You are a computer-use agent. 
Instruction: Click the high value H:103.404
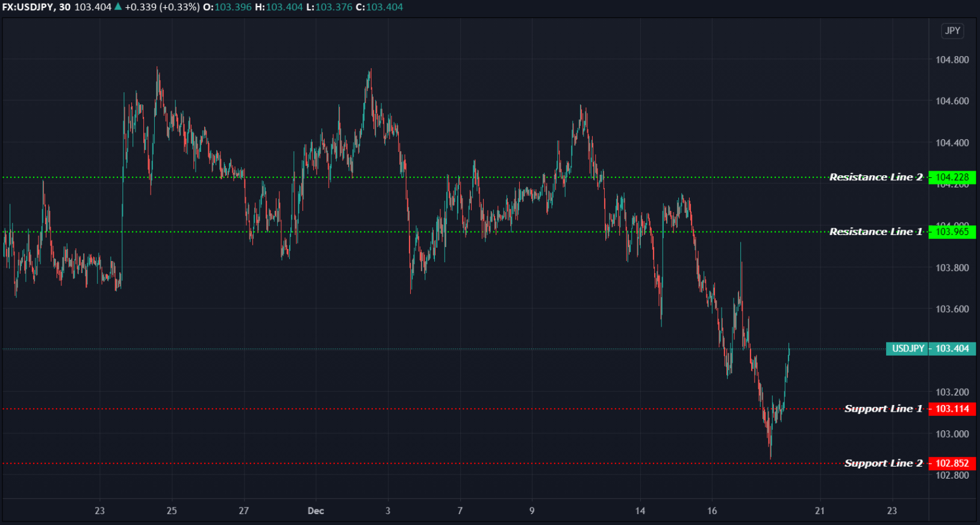coord(279,7)
